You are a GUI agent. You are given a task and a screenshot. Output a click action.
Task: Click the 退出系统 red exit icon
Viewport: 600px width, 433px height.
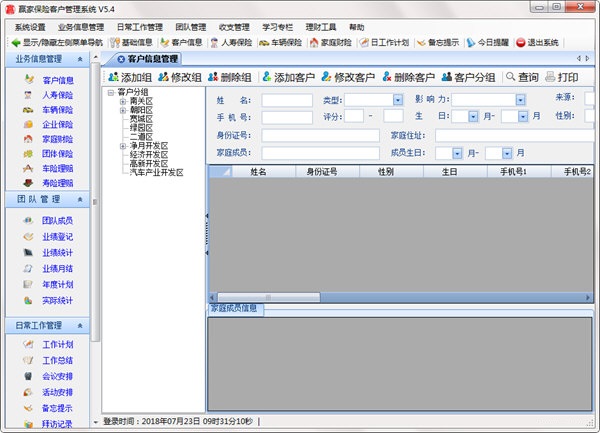click(x=520, y=42)
